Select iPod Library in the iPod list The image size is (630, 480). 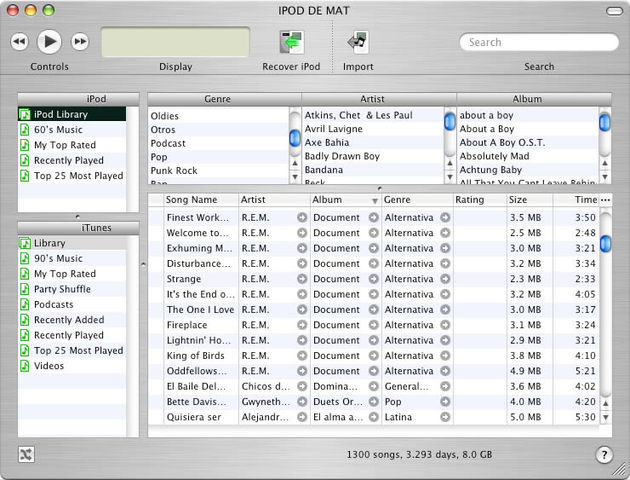point(72,114)
